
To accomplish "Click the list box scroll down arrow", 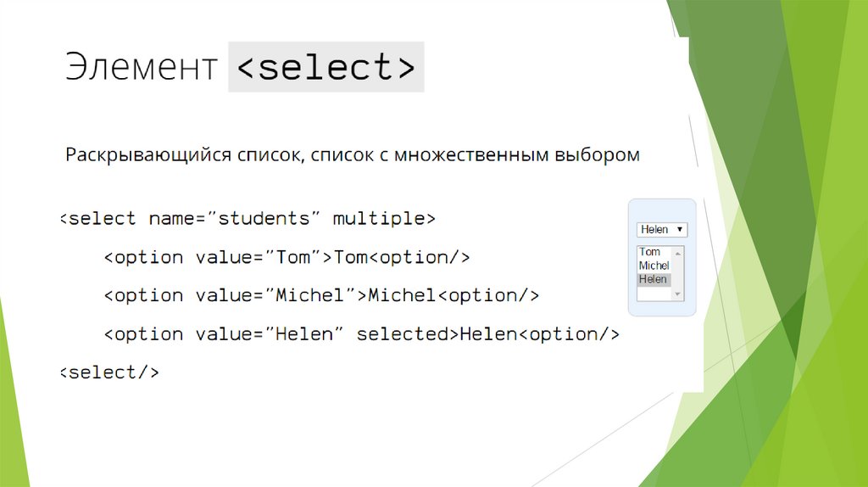I will click(x=677, y=294).
